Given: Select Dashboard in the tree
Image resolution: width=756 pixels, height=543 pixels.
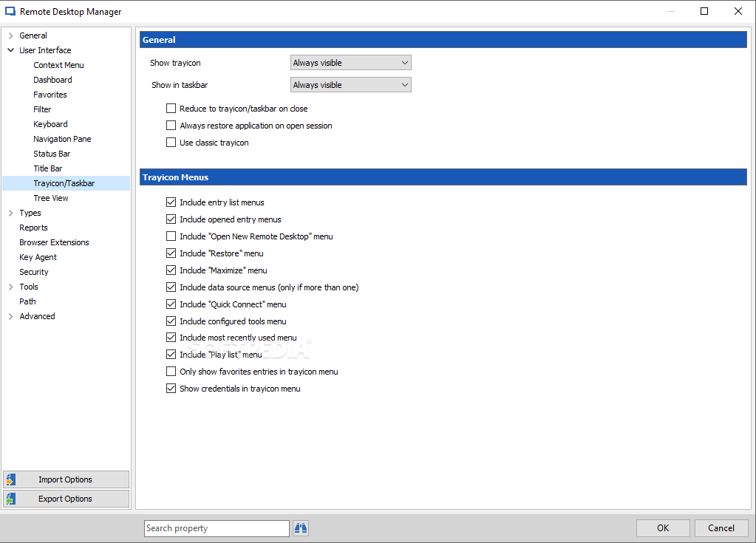Looking at the screenshot, I should coord(52,80).
